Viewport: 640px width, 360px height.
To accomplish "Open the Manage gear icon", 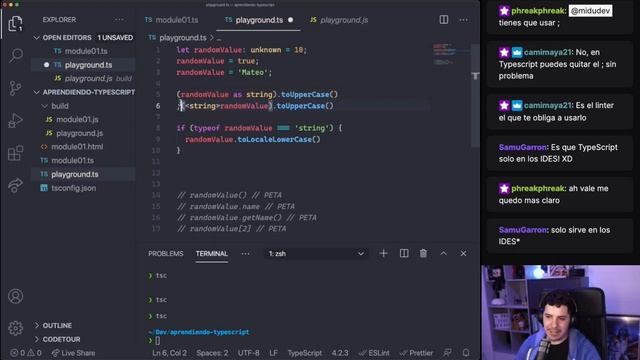I will [16, 328].
